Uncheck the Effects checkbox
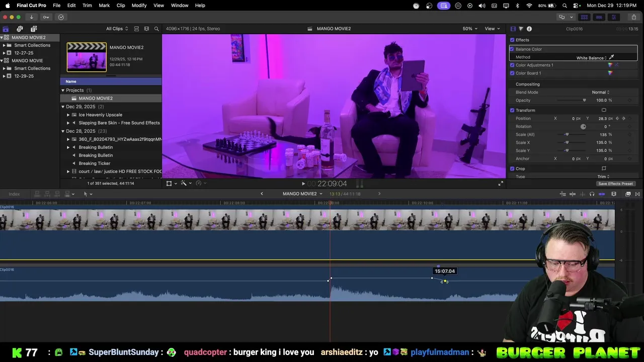Screen dimensions: 644x362 (512, 40)
